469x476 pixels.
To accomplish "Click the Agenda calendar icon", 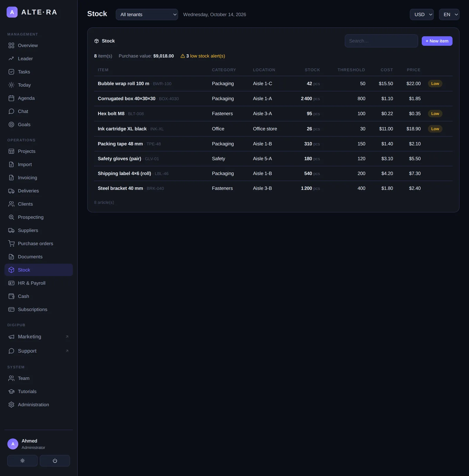I will coord(11,98).
